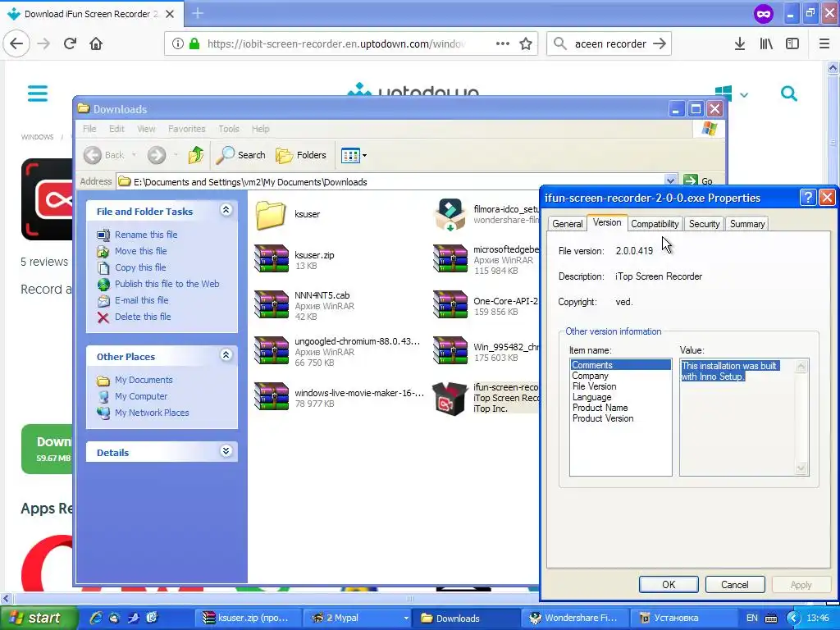Open the Firefox hamburger menu
This screenshot has width=840, height=630.
tap(824, 44)
